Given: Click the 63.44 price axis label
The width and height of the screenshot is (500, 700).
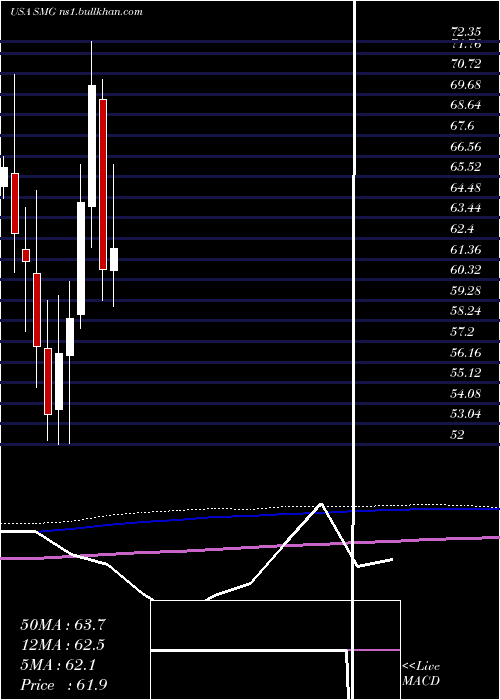Looking at the screenshot, I should click(x=466, y=208).
